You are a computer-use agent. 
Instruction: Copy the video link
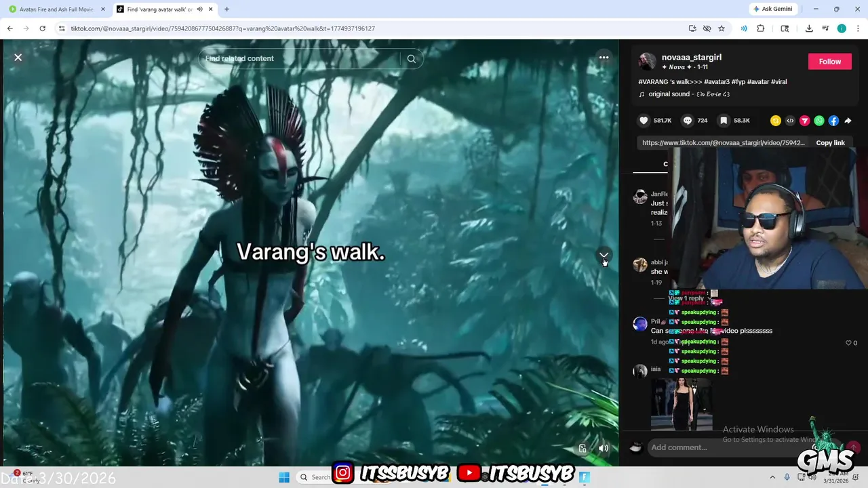tap(830, 143)
